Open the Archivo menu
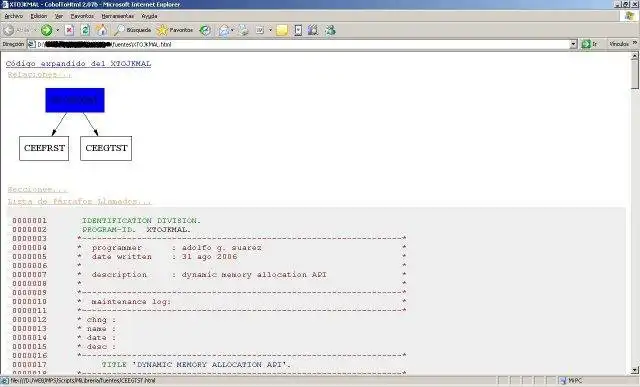Screen dimensions: 640x387 pos(13,16)
